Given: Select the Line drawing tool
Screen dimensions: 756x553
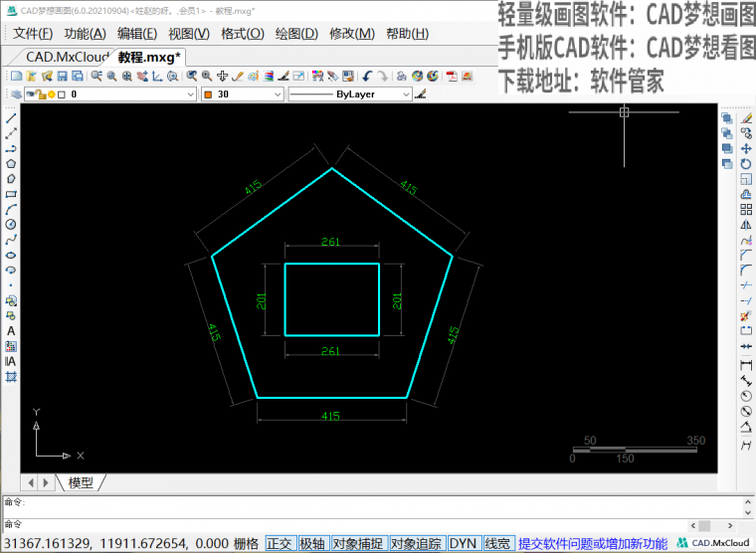Looking at the screenshot, I should click(x=11, y=118).
